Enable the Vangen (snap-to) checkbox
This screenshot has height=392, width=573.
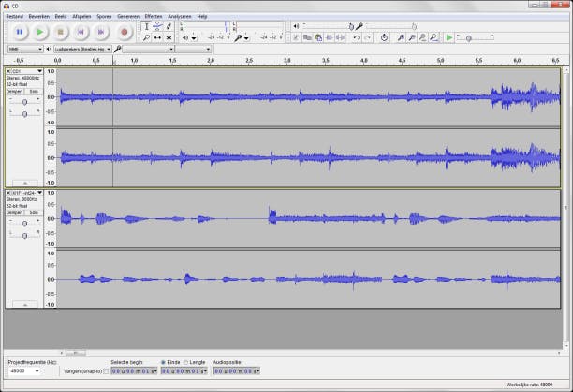click(106, 371)
